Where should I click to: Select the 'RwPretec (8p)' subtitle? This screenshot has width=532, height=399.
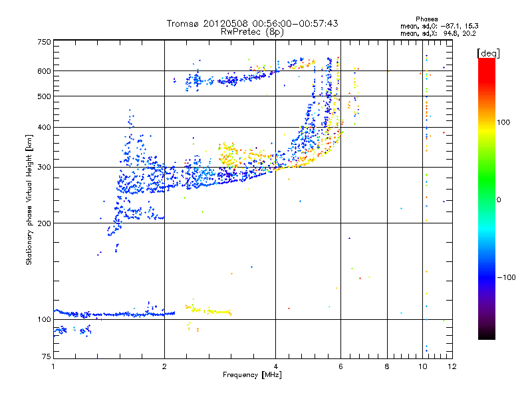252,32
